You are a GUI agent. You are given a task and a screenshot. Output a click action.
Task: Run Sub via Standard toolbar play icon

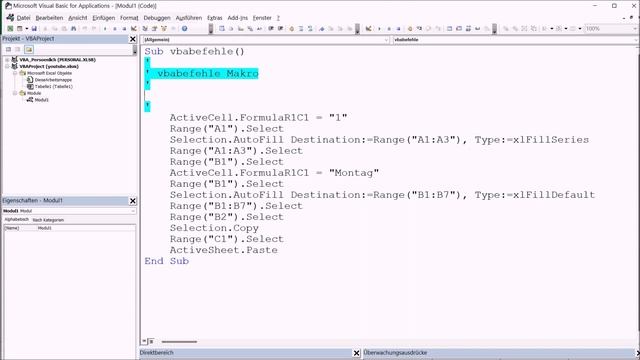105,29
